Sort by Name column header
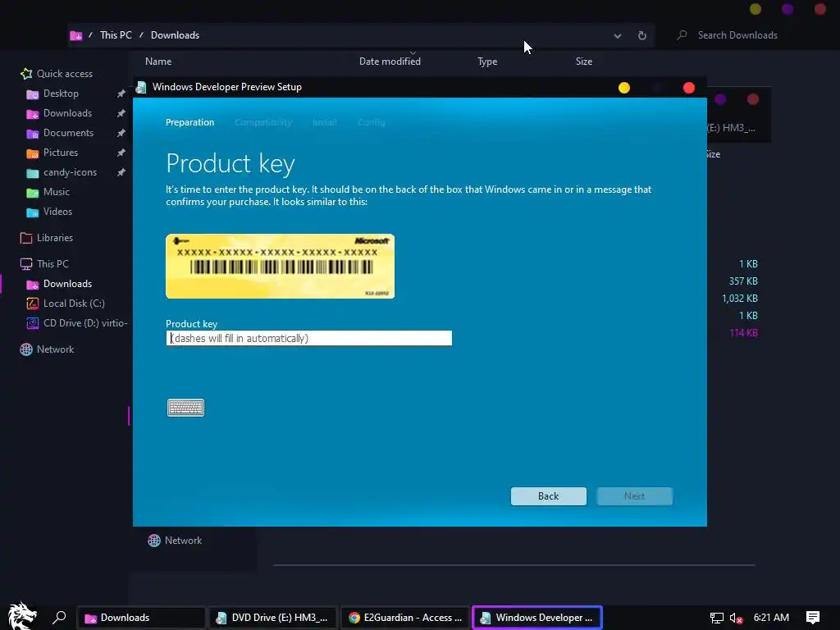Viewport: 840px width, 630px height. pyautogui.click(x=158, y=62)
